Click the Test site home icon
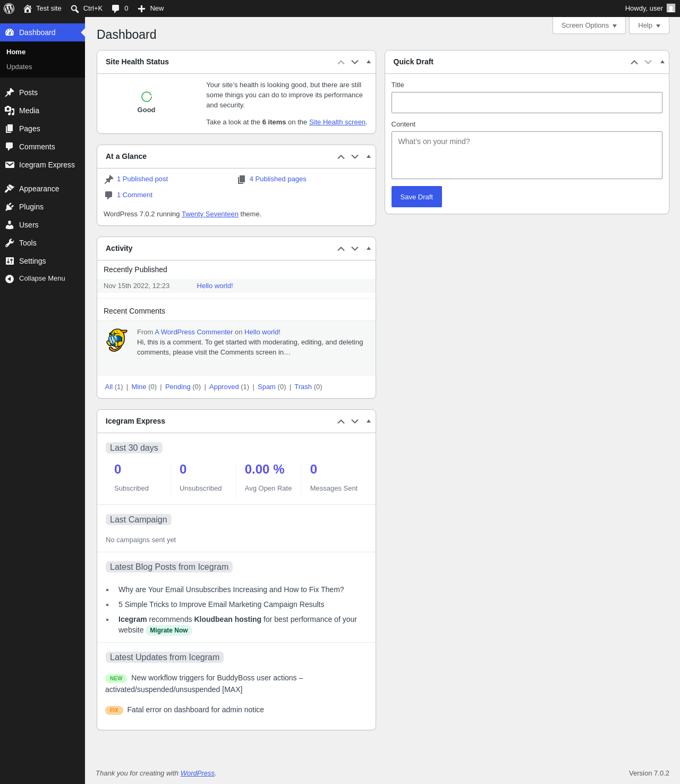This screenshot has height=784, width=680. point(28,9)
